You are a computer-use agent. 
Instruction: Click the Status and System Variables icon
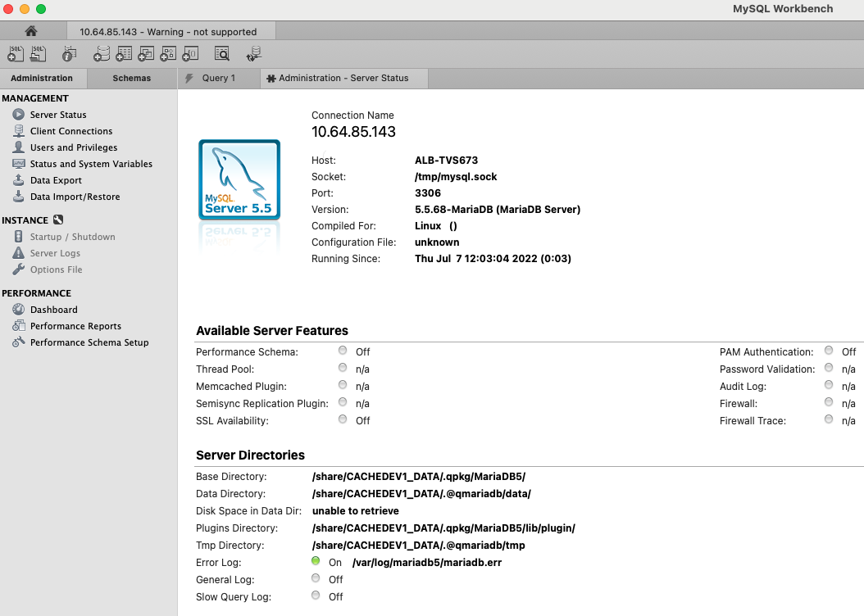[x=19, y=164]
